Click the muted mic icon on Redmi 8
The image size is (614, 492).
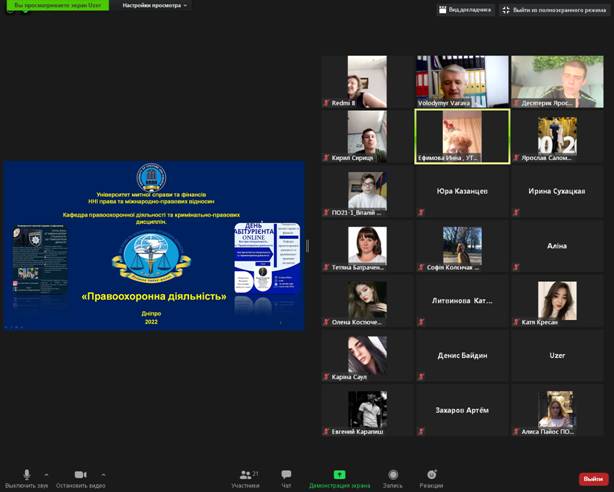[x=326, y=103]
